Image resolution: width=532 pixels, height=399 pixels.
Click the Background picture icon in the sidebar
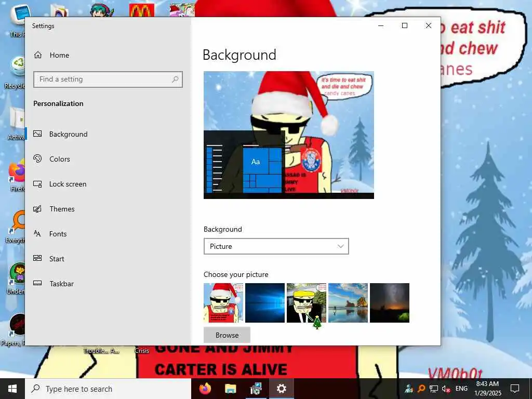(37, 134)
